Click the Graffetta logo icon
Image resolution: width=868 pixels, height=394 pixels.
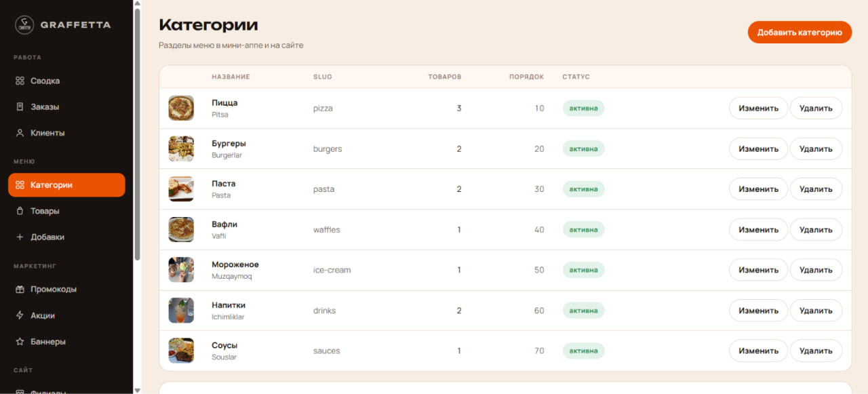pyautogui.click(x=24, y=25)
